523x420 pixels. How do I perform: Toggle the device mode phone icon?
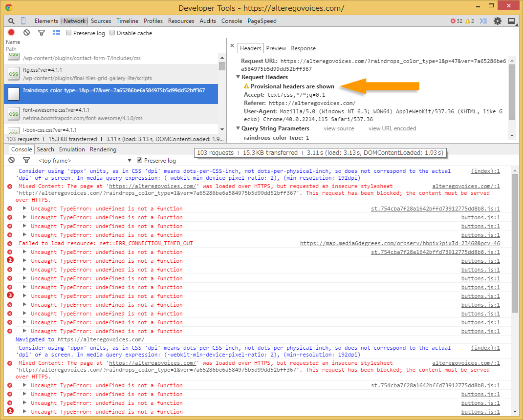[x=23, y=21]
